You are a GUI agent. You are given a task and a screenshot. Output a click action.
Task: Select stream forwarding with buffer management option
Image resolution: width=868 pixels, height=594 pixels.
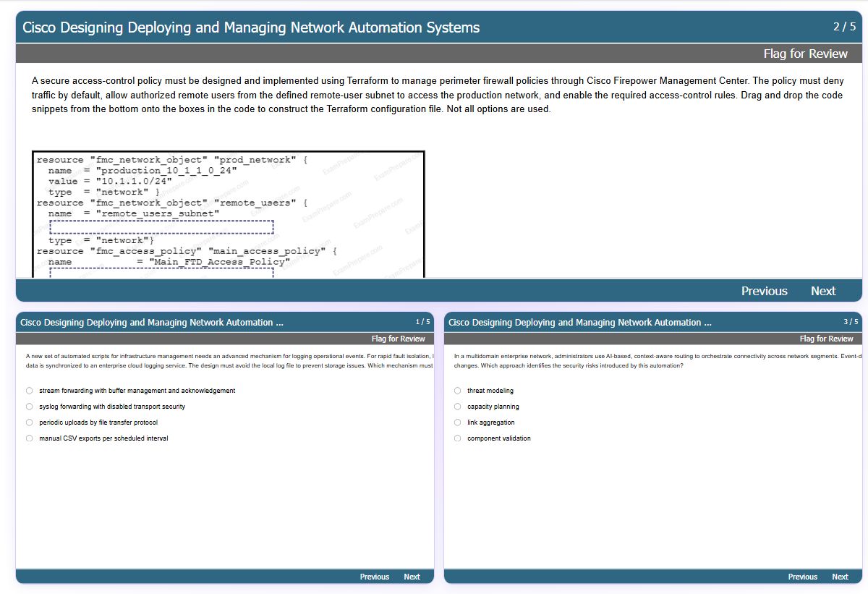30,391
